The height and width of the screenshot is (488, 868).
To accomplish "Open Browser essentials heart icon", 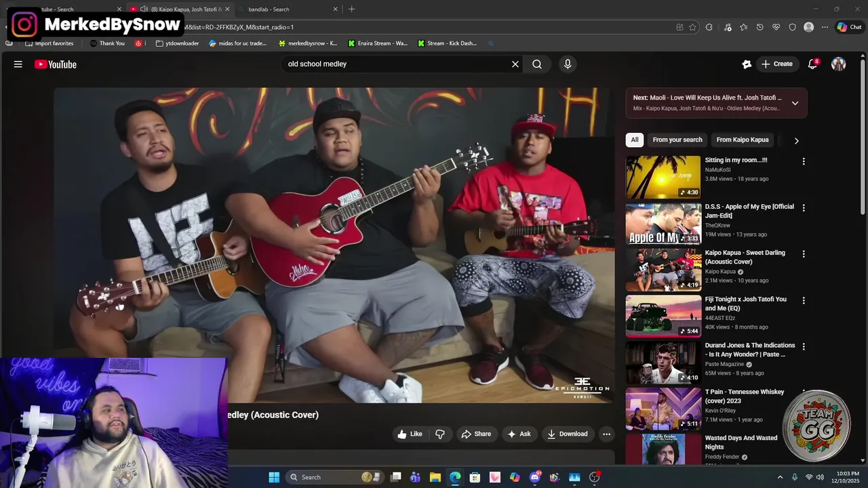I will pos(776,27).
